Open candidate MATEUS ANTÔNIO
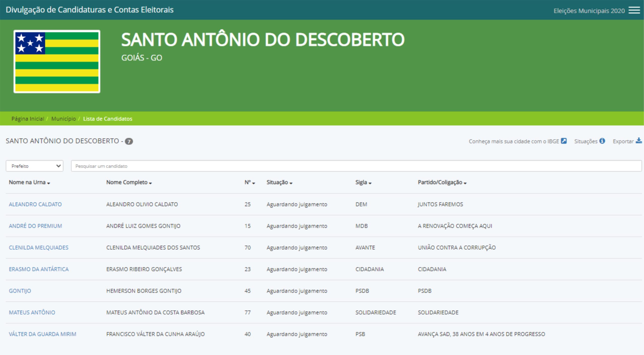The width and height of the screenshot is (644, 355). pyautogui.click(x=32, y=312)
